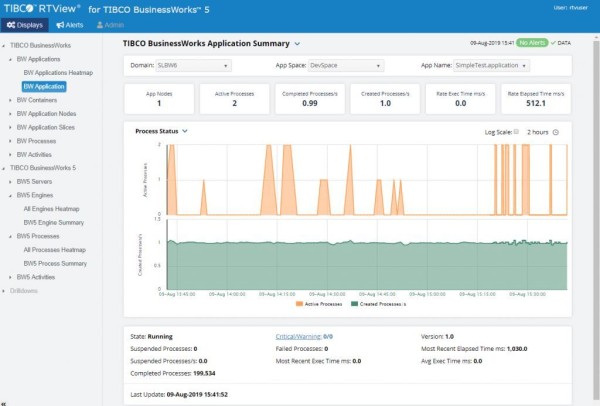Screen dimensions: 600x406
Task: Collapse the TIBCO BusinessWorks tree node
Action: click(x=4, y=46)
